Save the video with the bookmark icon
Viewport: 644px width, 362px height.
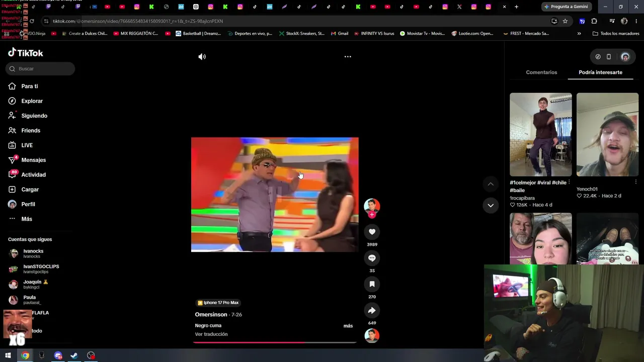point(372,284)
